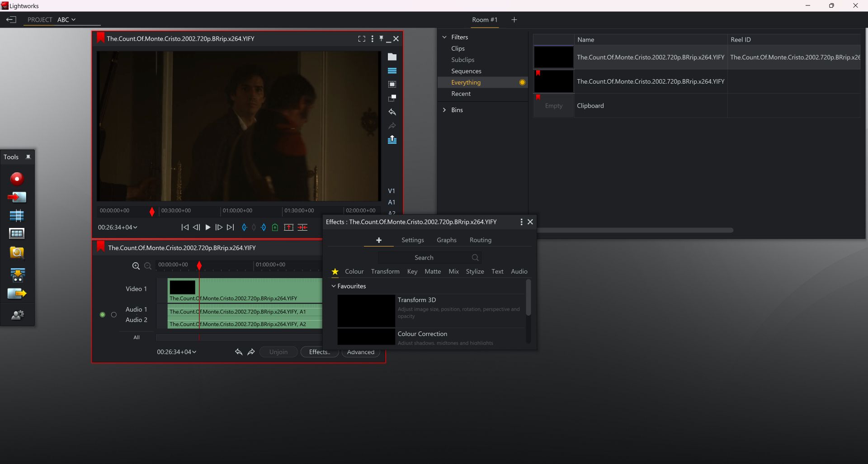The height and width of the screenshot is (464, 868).
Task: Select the Transform effects category
Action: 385,271
